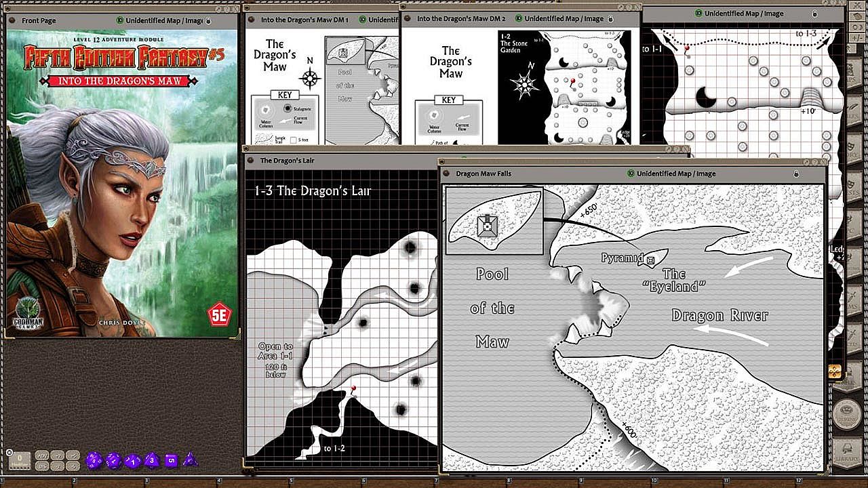
Task: Click the compass rose in Dragon's Maw DM 1 map
Action: 310,77
